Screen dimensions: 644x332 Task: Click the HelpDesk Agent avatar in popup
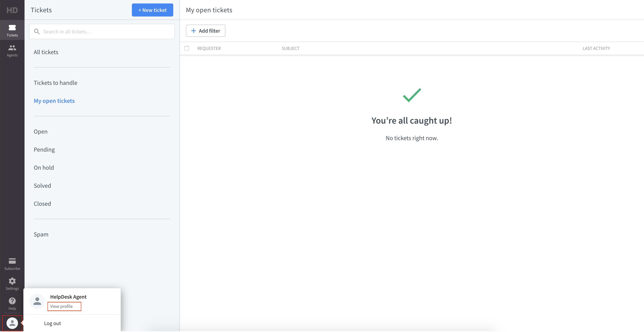37,301
